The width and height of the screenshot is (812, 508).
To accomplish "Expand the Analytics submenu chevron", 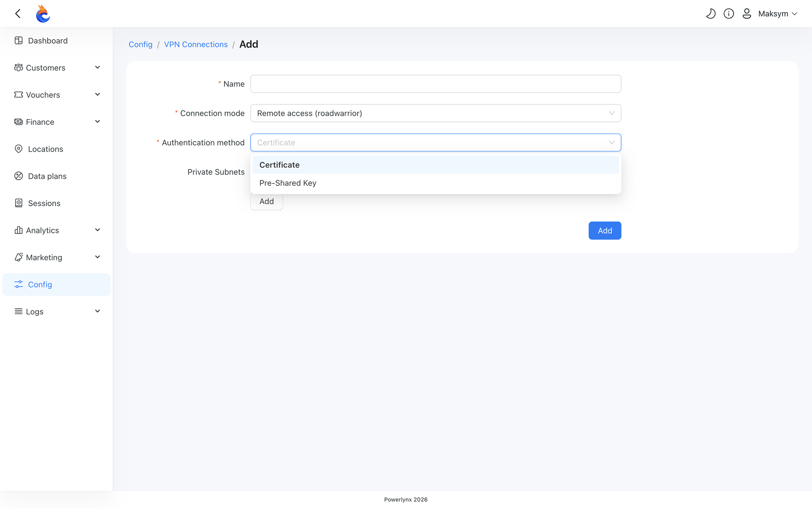I will (x=97, y=230).
